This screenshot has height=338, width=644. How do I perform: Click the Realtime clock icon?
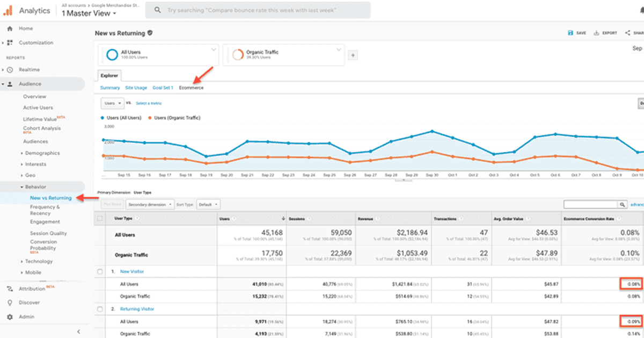tap(10, 70)
